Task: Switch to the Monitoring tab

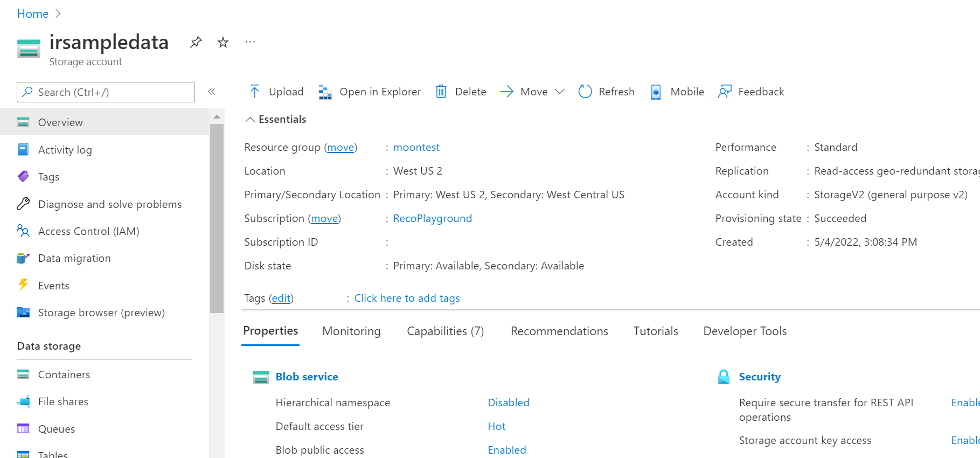Action: click(x=351, y=331)
